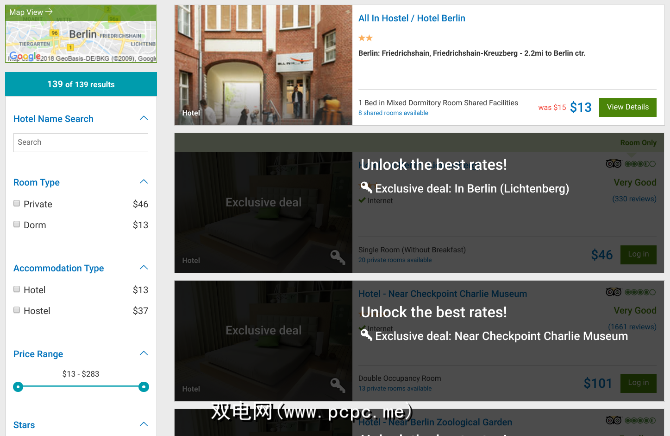Open the All In Hostel / Hotel Berlin link
The image size is (670, 436).
411,18
